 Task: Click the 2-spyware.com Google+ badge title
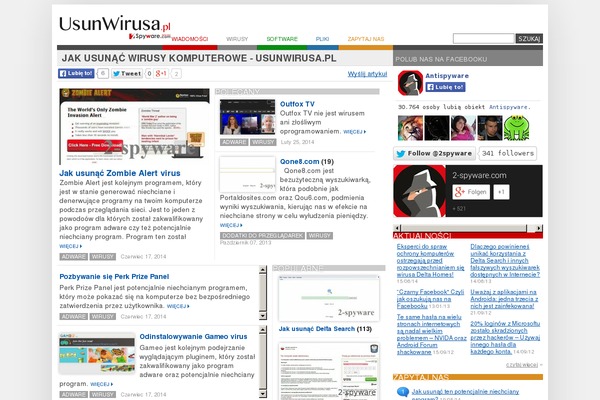tap(479, 175)
